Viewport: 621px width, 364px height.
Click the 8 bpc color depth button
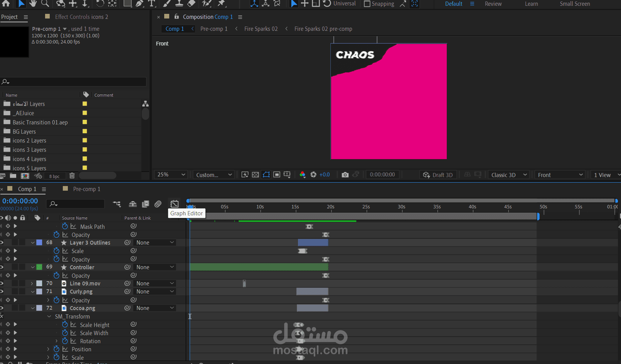coord(54,176)
